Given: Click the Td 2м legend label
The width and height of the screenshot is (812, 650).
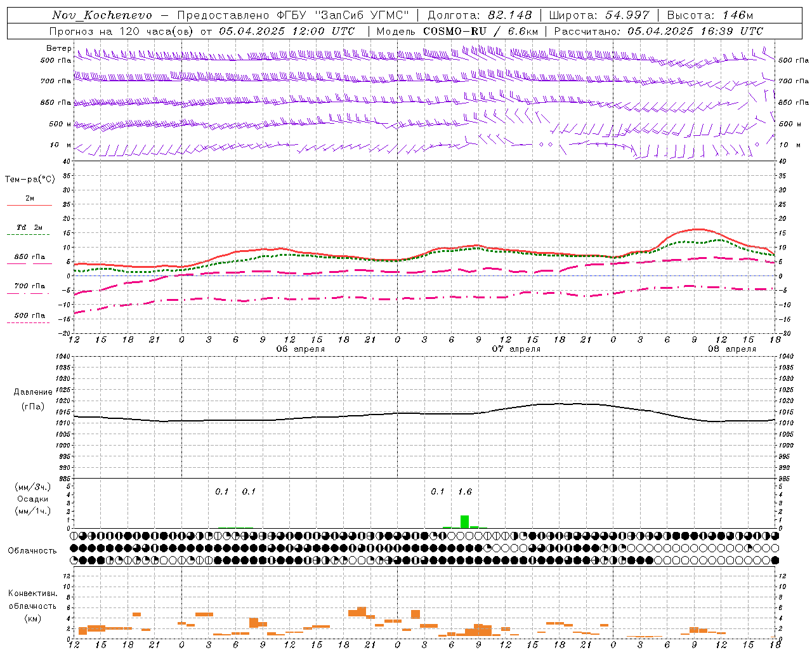Looking at the screenshot, I should click(30, 227).
